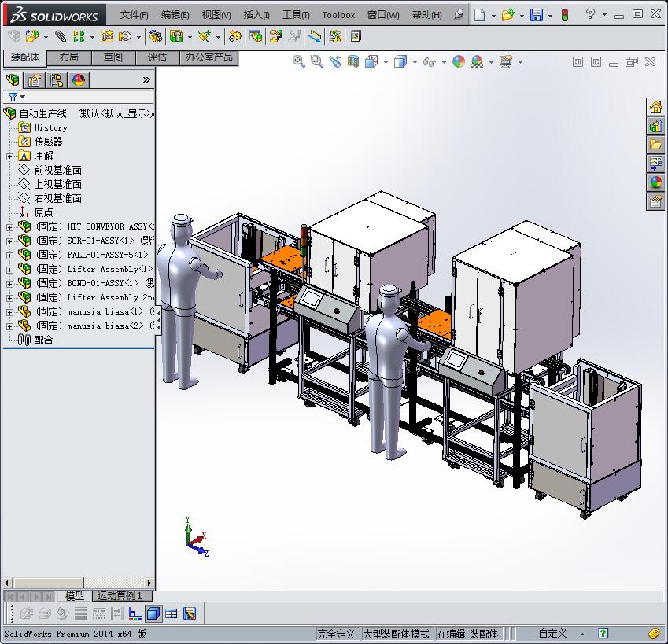Click the Zoom to Fit magnifier icon
This screenshot has width=668, height=644.
click(x=299, y=61)
